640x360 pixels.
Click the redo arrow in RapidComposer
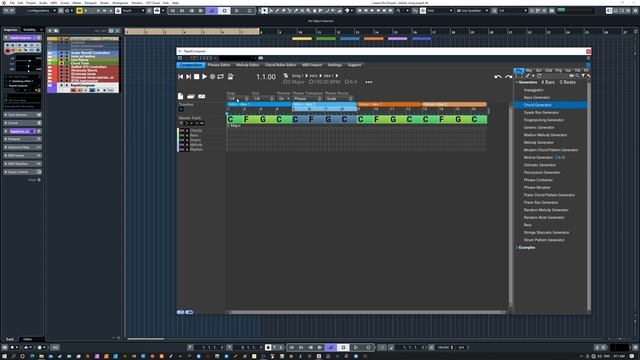[508, 76]
